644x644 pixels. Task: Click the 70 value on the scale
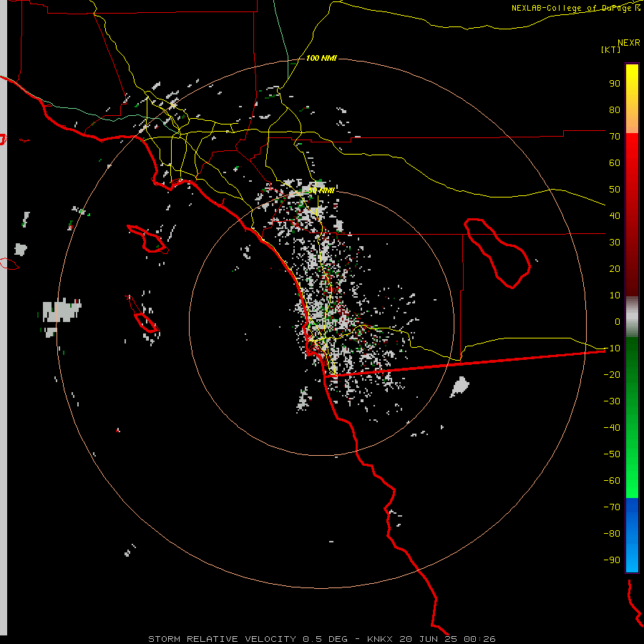tap(615, 137)
